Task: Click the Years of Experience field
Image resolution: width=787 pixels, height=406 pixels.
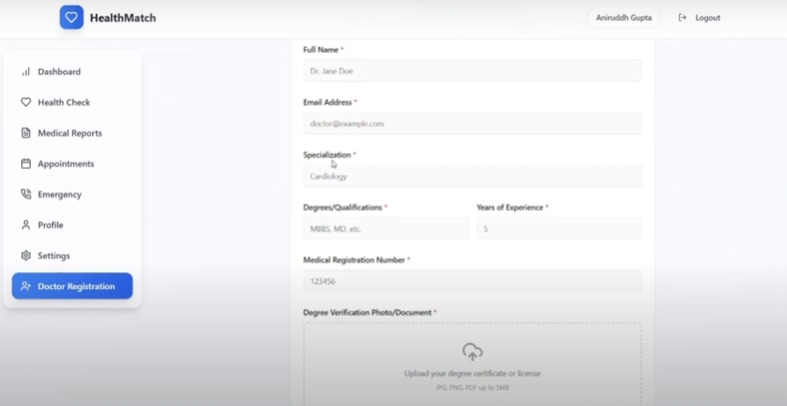Action: (x=559, y=229)
